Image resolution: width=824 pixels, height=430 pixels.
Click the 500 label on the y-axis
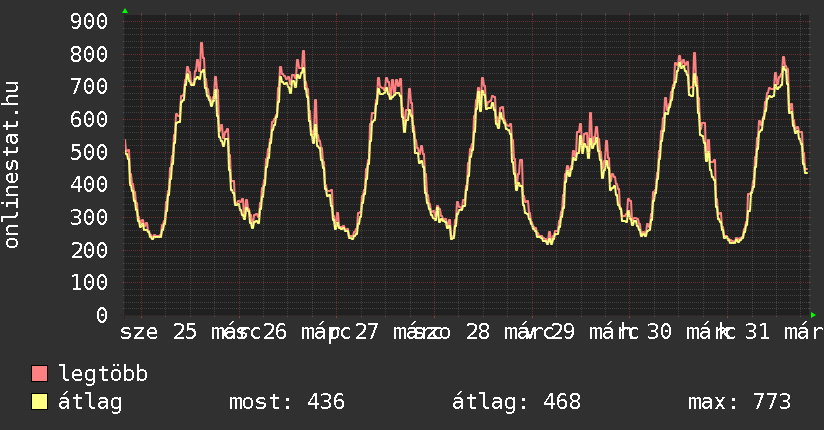click(90, 152)
